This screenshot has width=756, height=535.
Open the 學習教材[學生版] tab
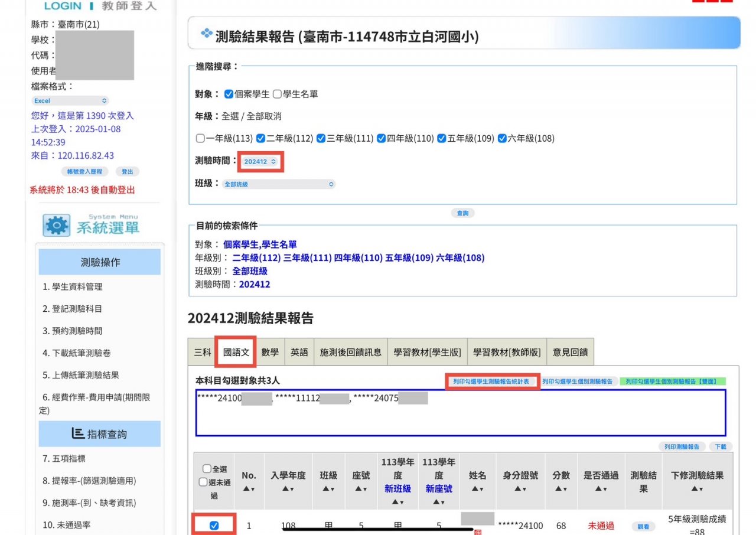tap(428, 352)
